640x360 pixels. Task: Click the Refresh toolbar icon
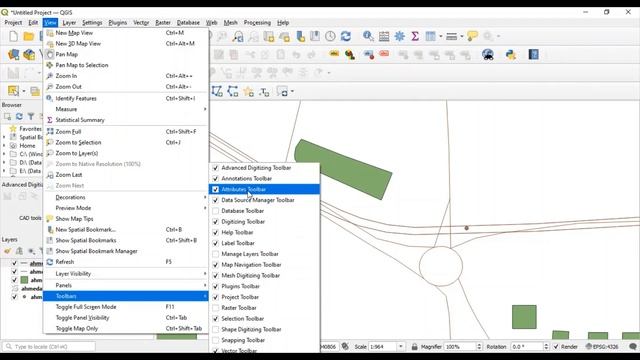point(346,36)
